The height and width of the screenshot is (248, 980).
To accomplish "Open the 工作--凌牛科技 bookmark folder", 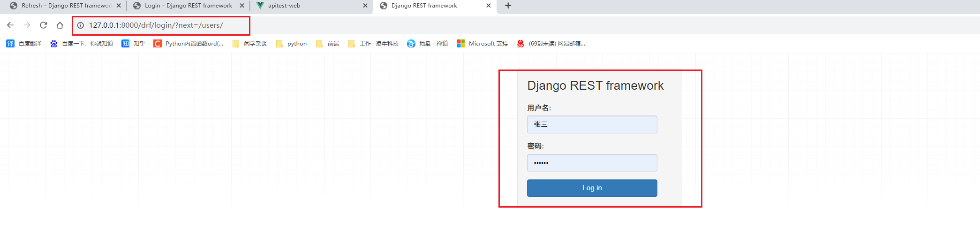I will (x=373, y=44).
